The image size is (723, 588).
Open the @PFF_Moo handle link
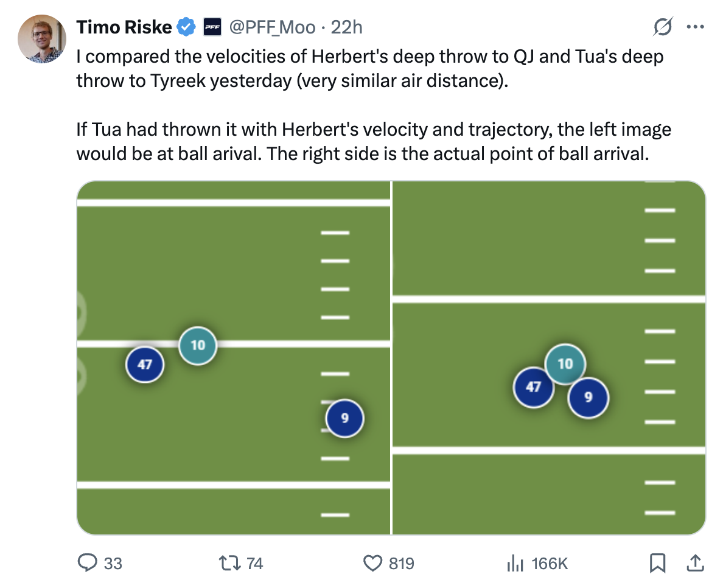[x=271, y=27]
